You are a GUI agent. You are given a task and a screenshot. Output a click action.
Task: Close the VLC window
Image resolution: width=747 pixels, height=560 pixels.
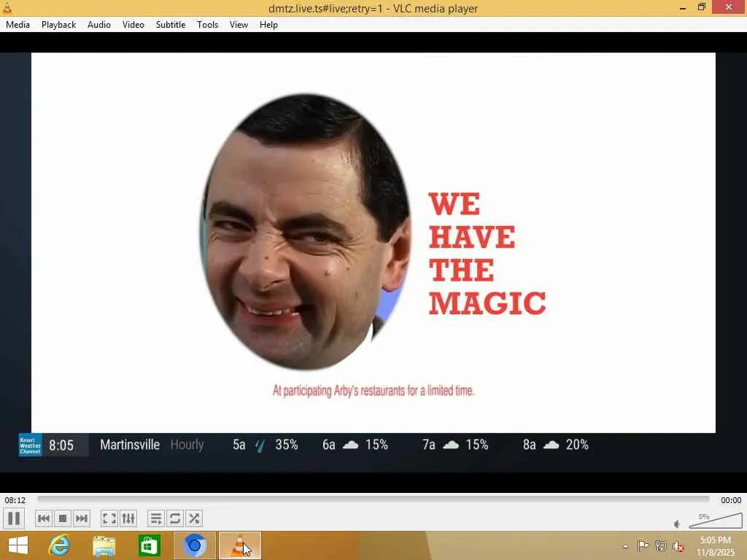tap(729, 7)
